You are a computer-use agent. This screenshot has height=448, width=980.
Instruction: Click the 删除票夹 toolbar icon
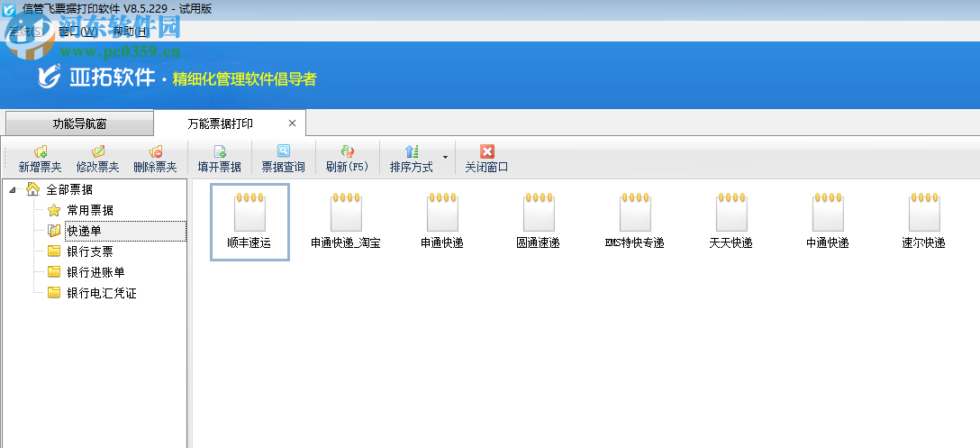coord(156,151)
